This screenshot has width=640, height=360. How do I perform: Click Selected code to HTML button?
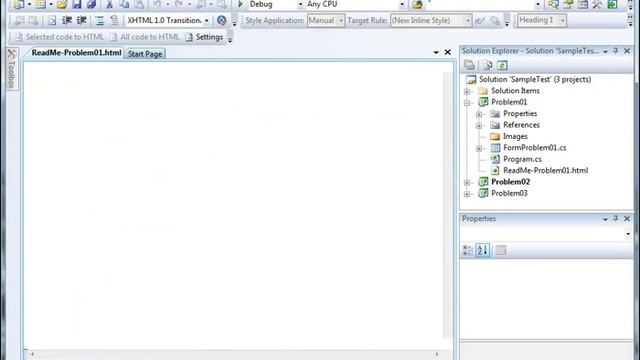pyautogui.click(x=60, y=37)
